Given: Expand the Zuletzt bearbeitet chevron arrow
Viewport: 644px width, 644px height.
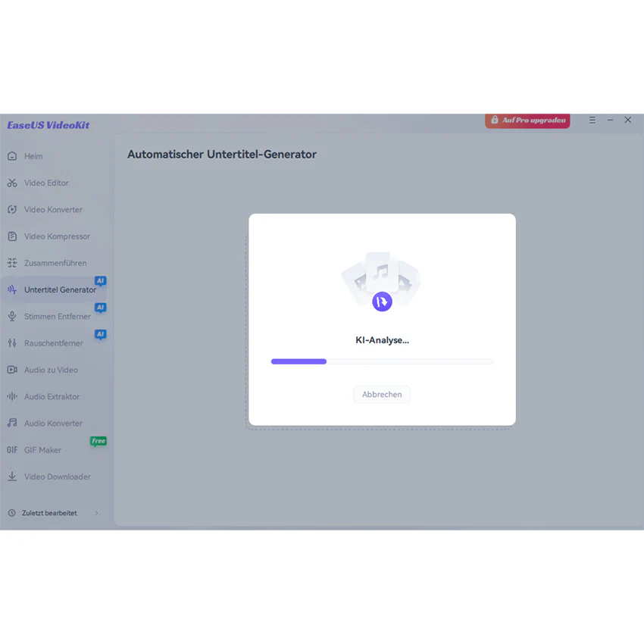Looking at the screenshot, I should [x=96, y=513].
